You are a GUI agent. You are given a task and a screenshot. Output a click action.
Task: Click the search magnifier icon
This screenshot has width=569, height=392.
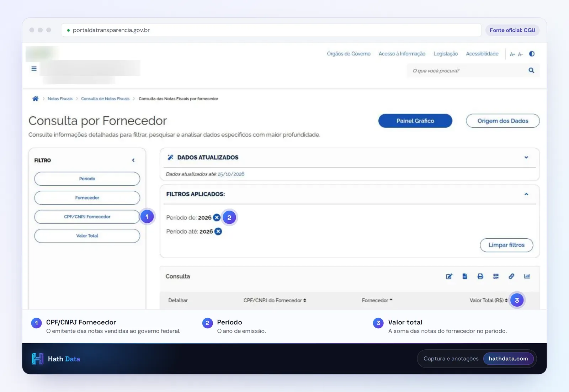tap(531, 70)
